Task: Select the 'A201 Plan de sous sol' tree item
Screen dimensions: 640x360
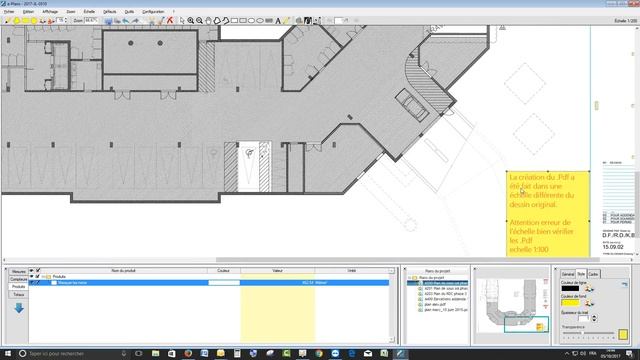Action: click(445, 288)
